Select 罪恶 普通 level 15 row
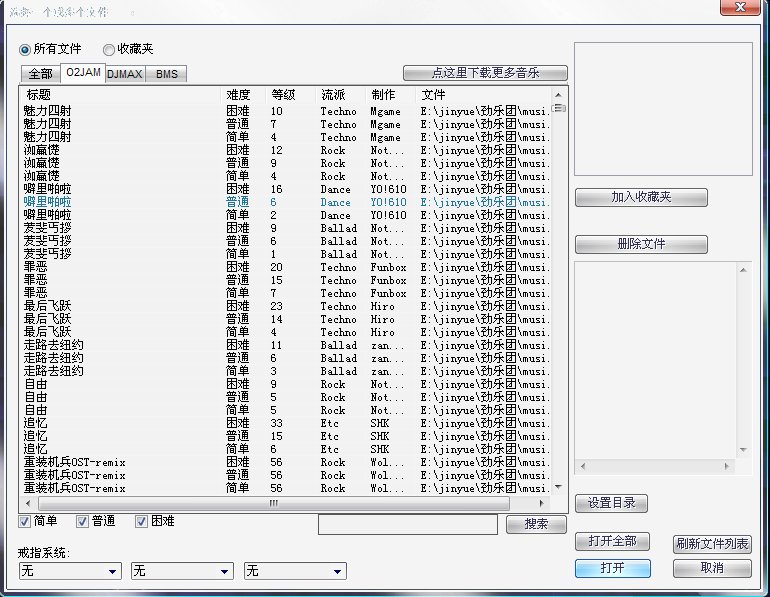The height and width of the screenshot is (597, 770). coord(286,280)
